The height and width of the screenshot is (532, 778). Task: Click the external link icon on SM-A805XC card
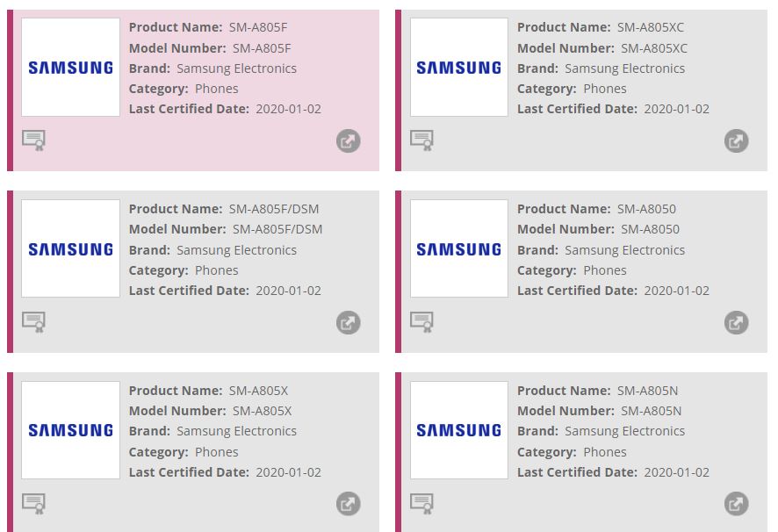point(736,140)
